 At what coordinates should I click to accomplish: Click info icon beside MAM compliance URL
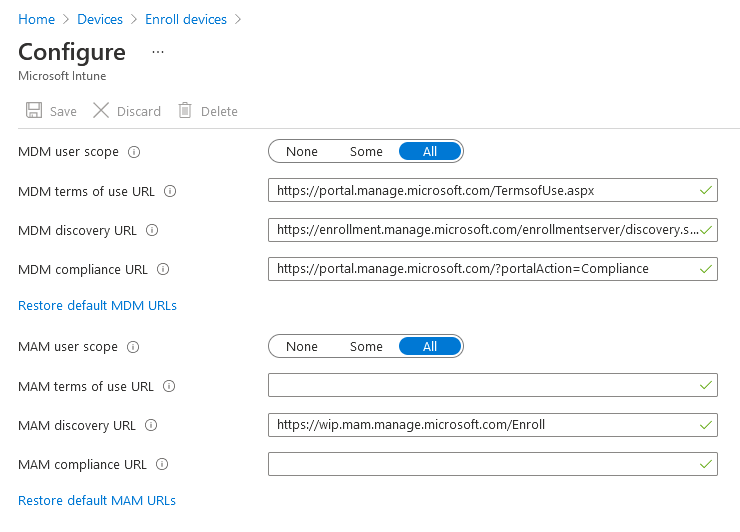point(162,464)
